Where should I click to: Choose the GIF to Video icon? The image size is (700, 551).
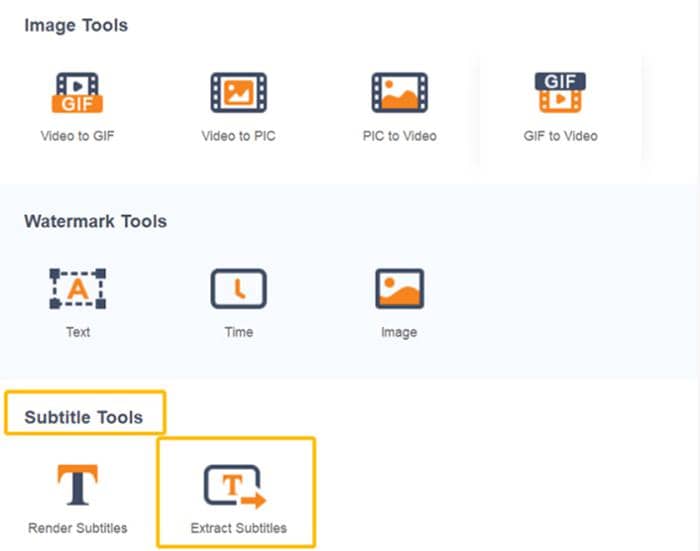[560, 93]
